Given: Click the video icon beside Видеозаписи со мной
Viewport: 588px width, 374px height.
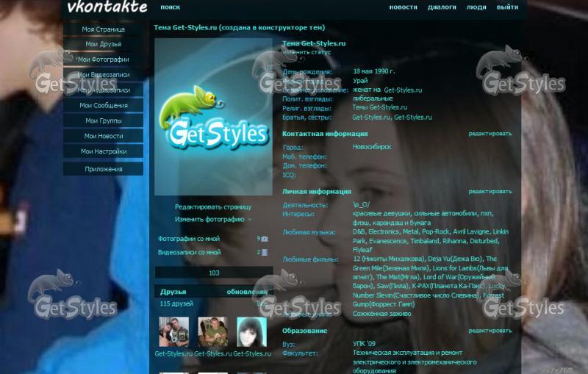Looking at the screenshot, I should click(x=265, y=252).
